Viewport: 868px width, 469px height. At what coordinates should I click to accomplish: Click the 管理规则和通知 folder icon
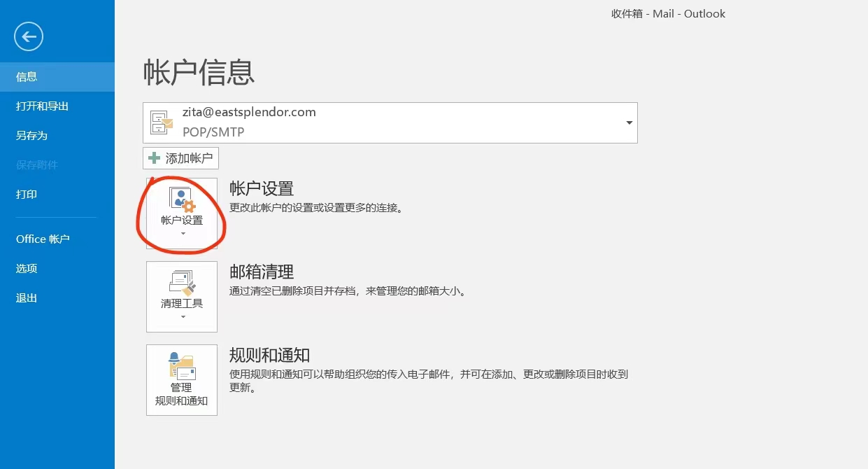pos(182,366)
